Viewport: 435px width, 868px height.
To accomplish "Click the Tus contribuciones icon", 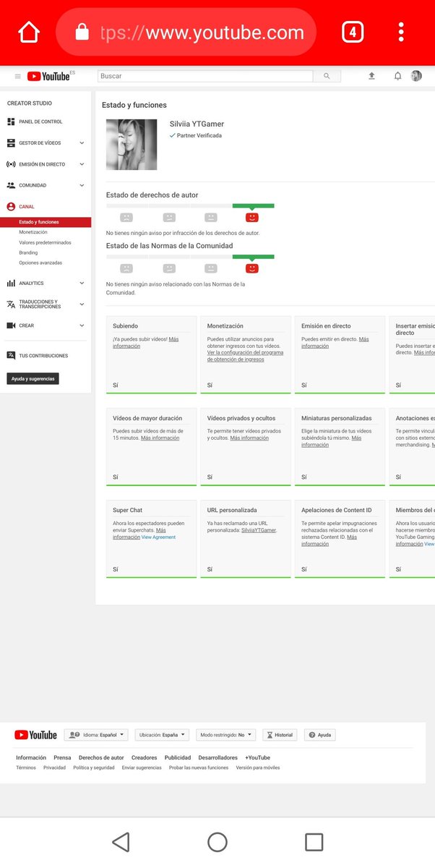I will (x=11, y=355).
